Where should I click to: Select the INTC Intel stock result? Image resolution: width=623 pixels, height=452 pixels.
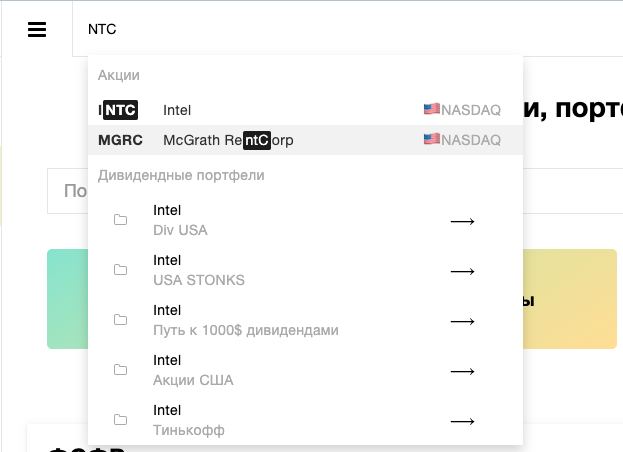coord(305,110)
